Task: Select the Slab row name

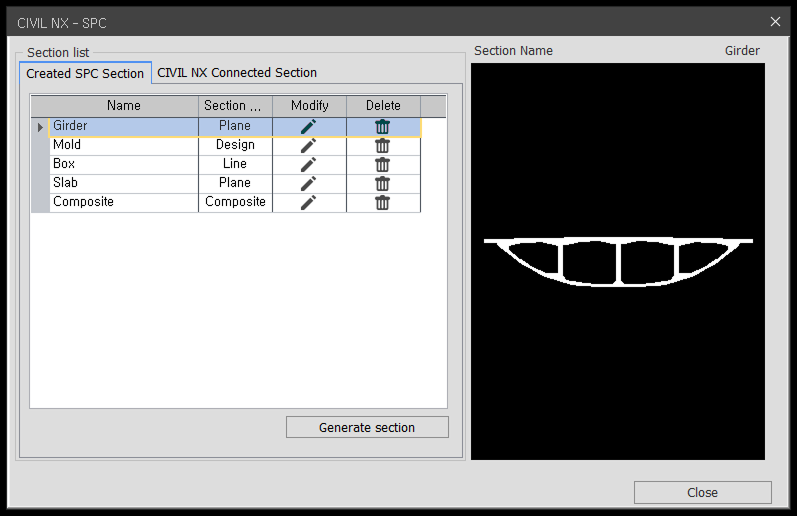Action: tap(124, 184)
